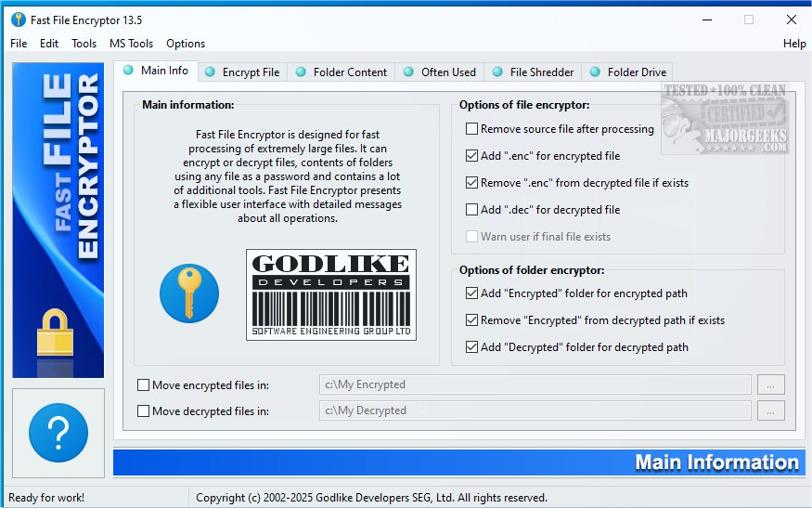Click the MajorGeeks certified watermark badge

[724, 119]
